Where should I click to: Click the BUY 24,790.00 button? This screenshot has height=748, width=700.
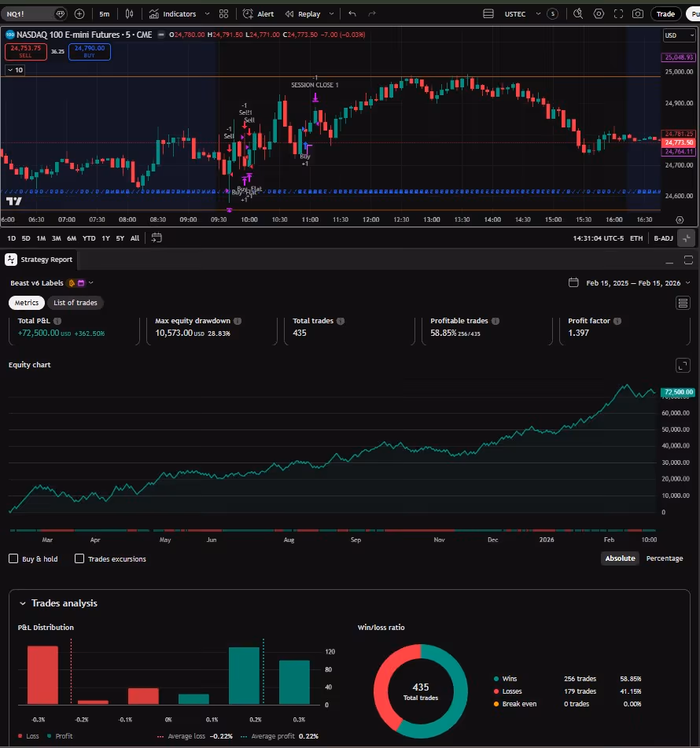pos(90,52)
